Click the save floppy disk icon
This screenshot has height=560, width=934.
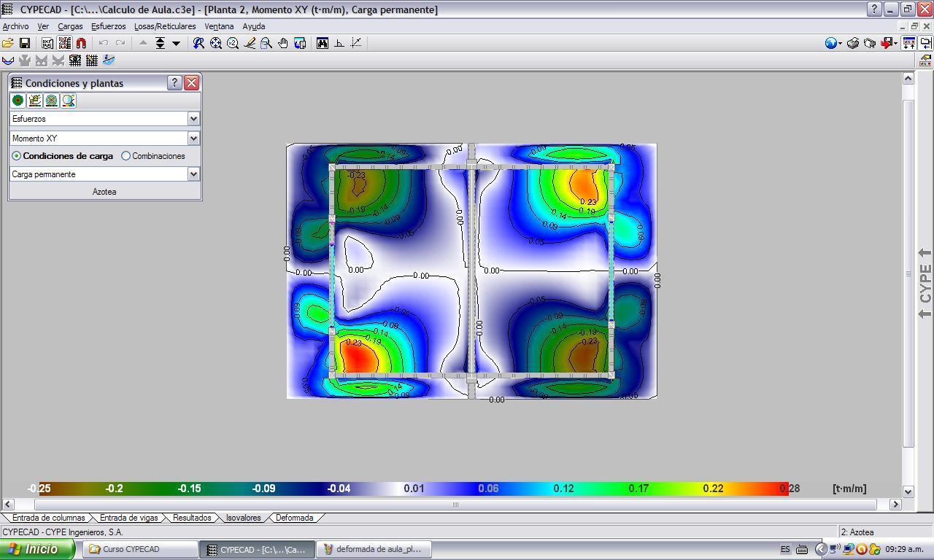[x=24, y=43]
